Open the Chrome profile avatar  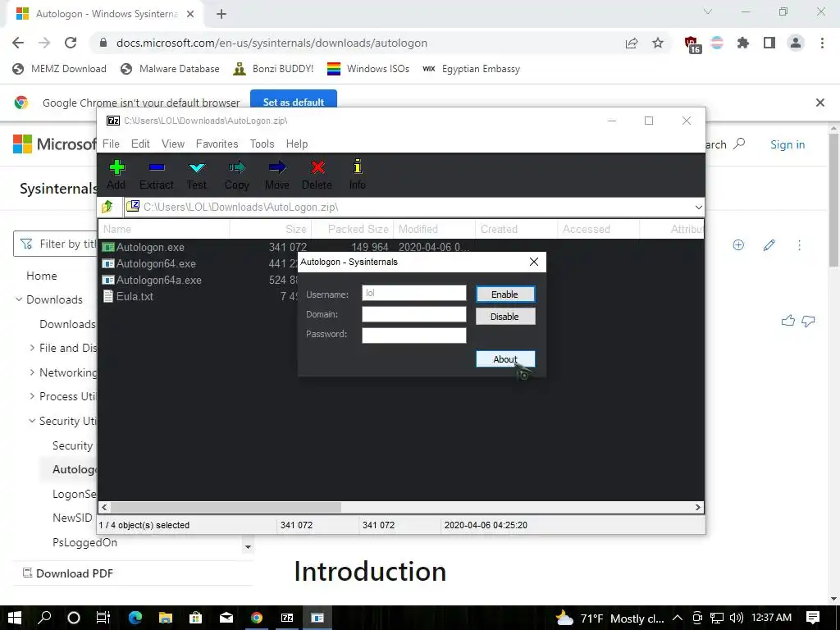pos(796,43)
